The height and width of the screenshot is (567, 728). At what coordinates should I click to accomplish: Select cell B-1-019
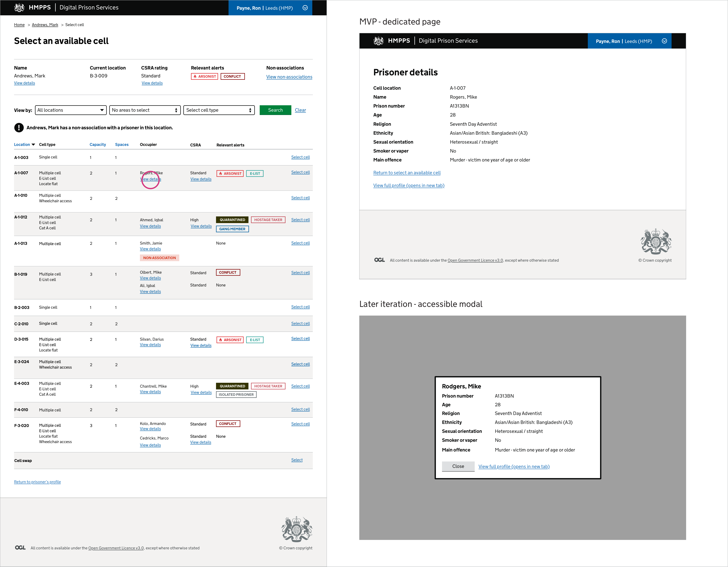click(300, 273)
